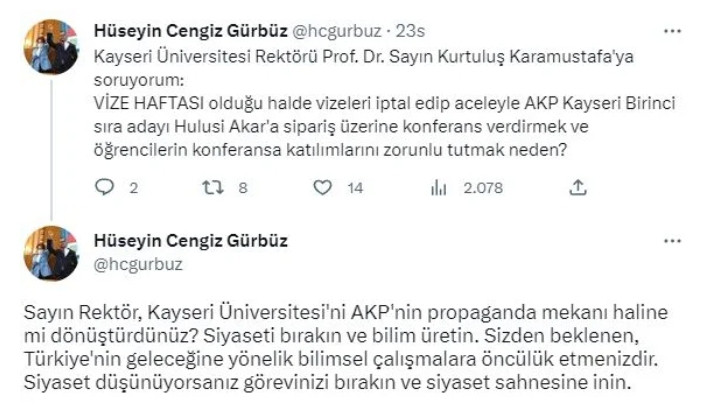Click the first tweet's profile avatar
This screenshot has height=420, width=720.
[51, 43]
